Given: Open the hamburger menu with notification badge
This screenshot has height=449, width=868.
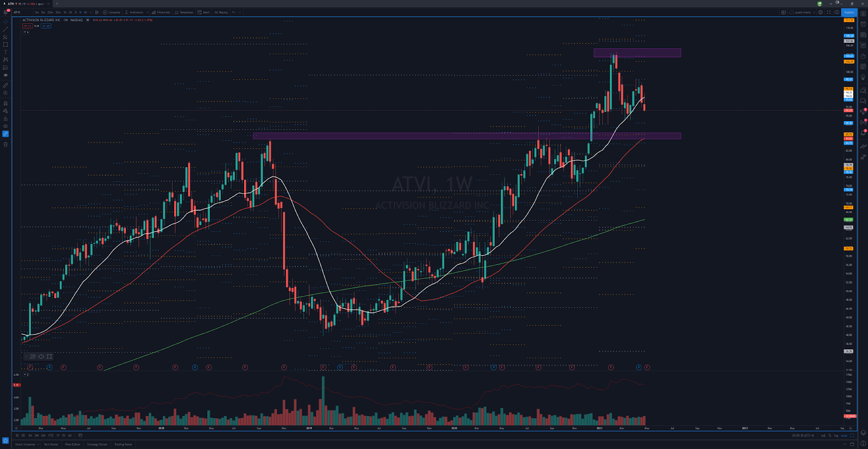Looking at the screenshot, I should (x=6, y=12).
